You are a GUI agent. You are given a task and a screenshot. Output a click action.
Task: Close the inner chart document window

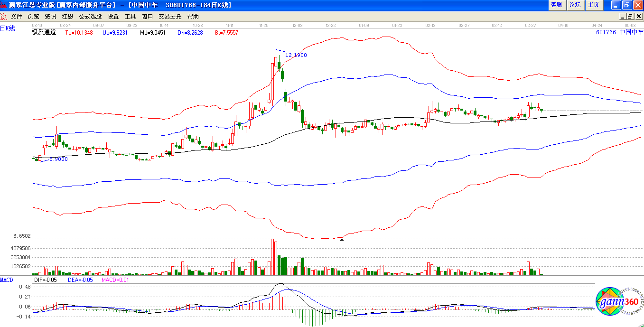point(638,16)
